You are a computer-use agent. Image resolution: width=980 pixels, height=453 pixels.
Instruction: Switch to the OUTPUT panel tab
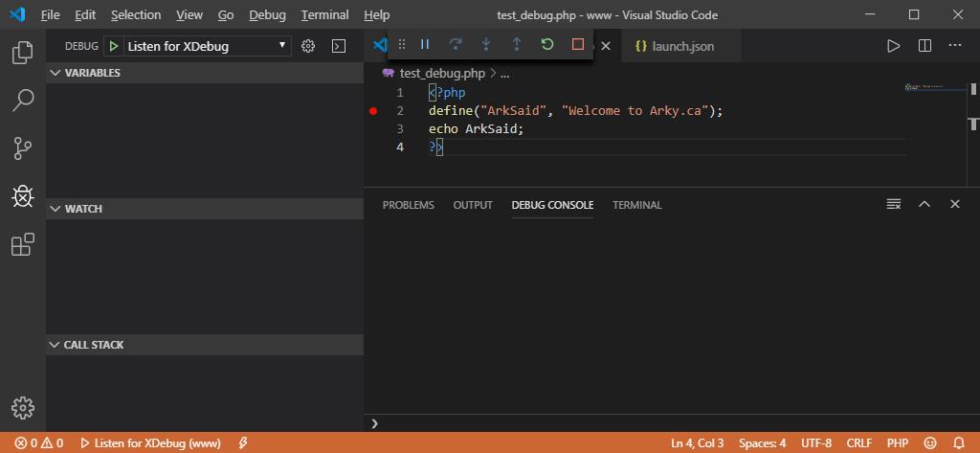point(473,205)
